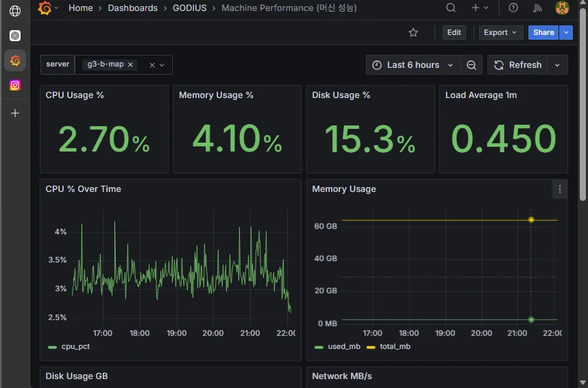Click the green used_mb color swatch
Image resolution: width=588 pixels, height=388 pixels.
(319, 347)
